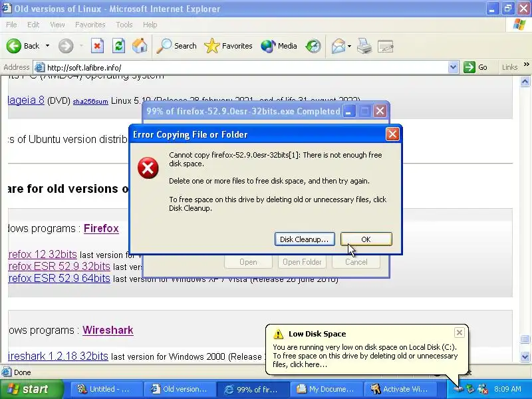The image size is (532, 399).
Task: Click the Disk Cleanup button
Action: tap(305, 239)
